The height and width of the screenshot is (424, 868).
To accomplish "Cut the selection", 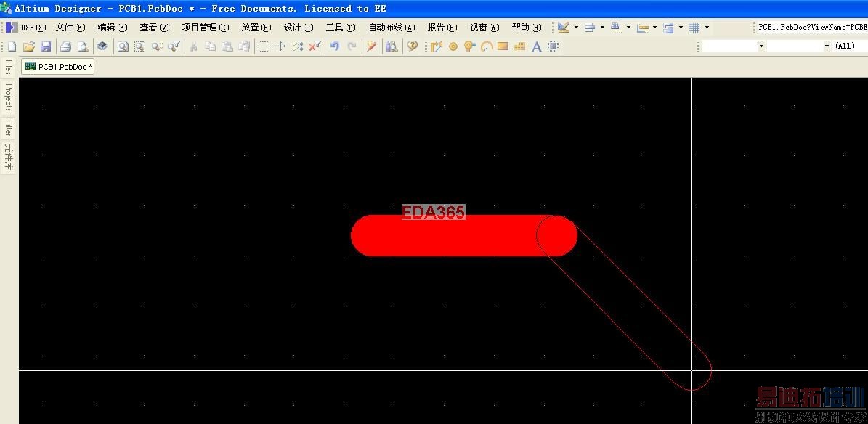I will (193, 46).
